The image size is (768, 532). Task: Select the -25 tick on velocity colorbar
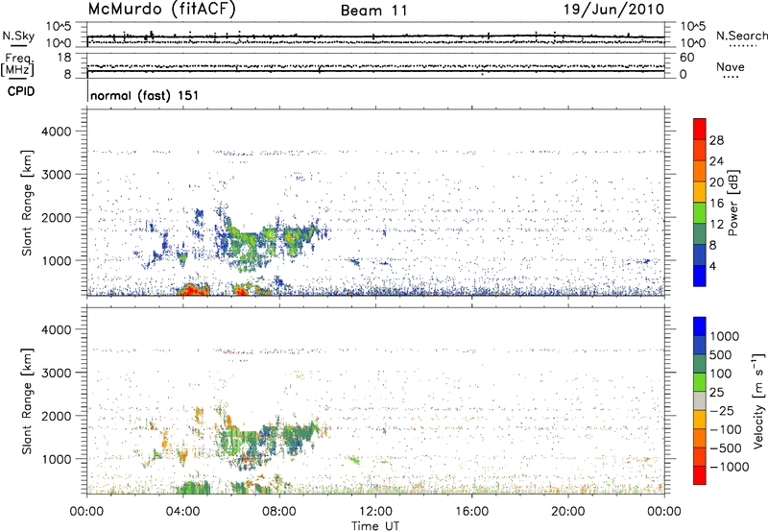tap(722, 410)
